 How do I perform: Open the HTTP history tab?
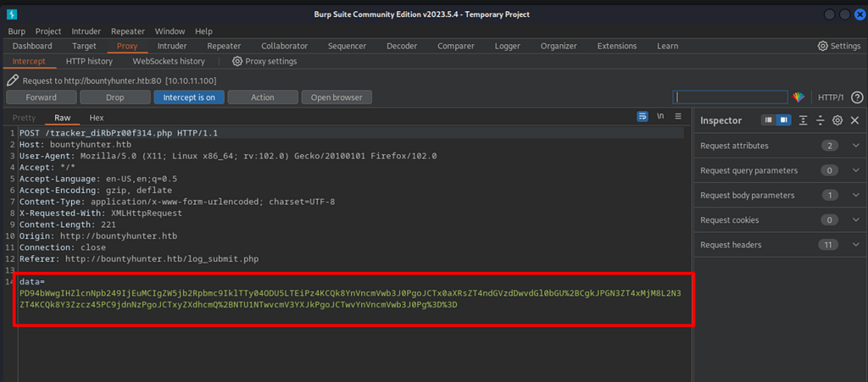(89, 62)
